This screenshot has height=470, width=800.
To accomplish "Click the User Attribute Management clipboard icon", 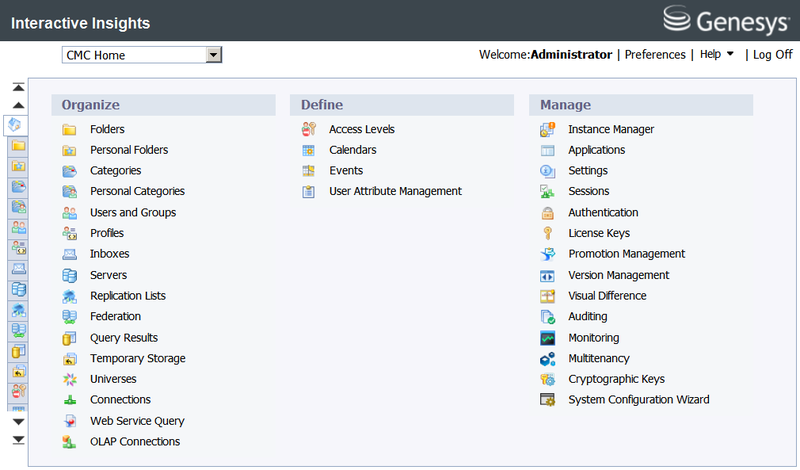I will click(x=309, y=192).
